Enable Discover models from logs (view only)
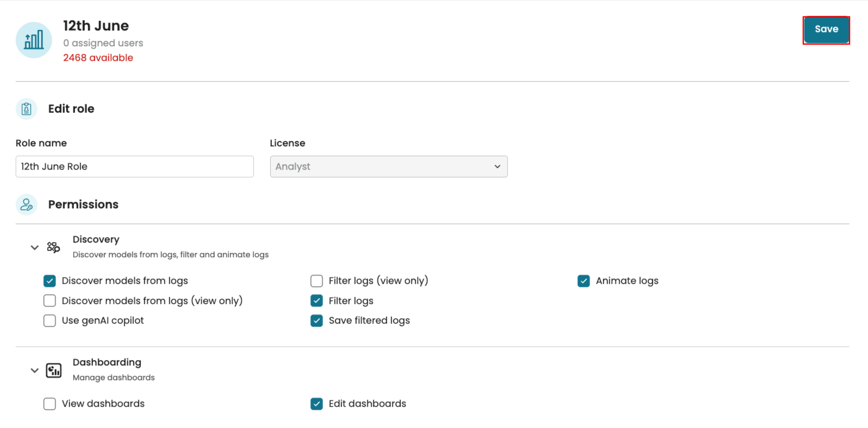 coord(49,301)
